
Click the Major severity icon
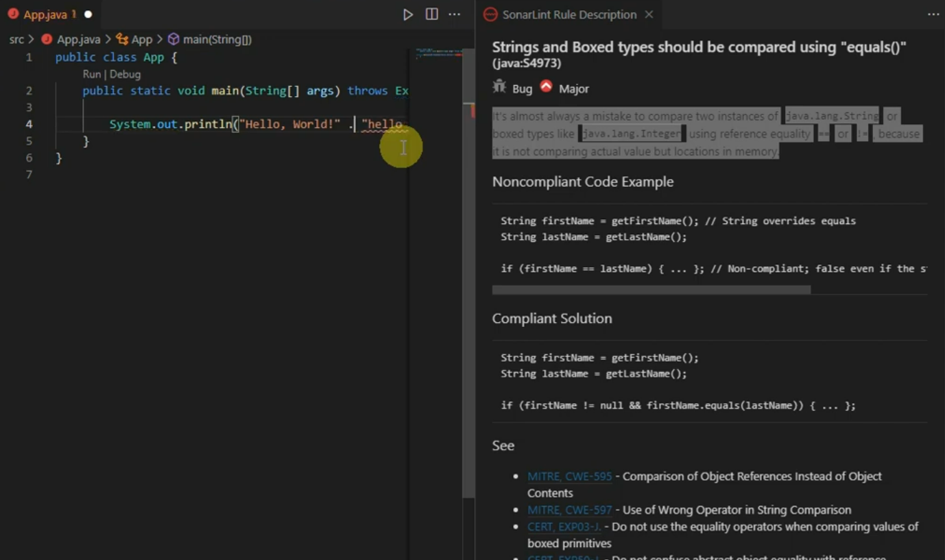(546, 86)
